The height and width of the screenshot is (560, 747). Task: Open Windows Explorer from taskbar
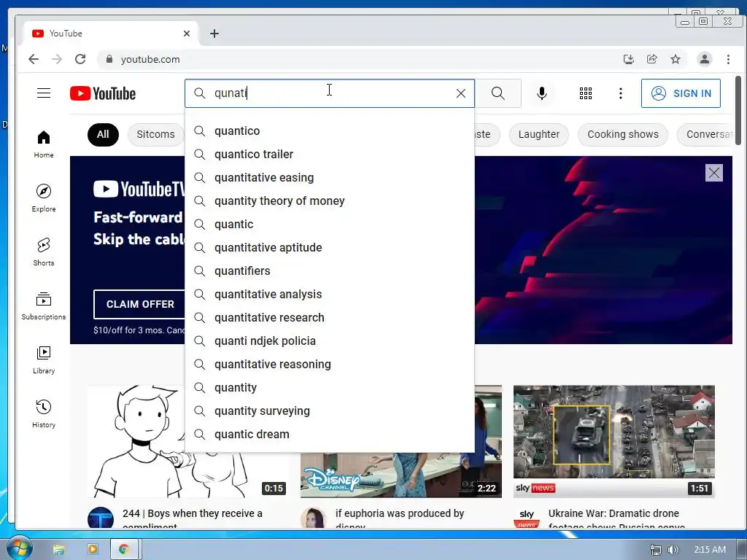pyautogui.click(x=58, y=549)
